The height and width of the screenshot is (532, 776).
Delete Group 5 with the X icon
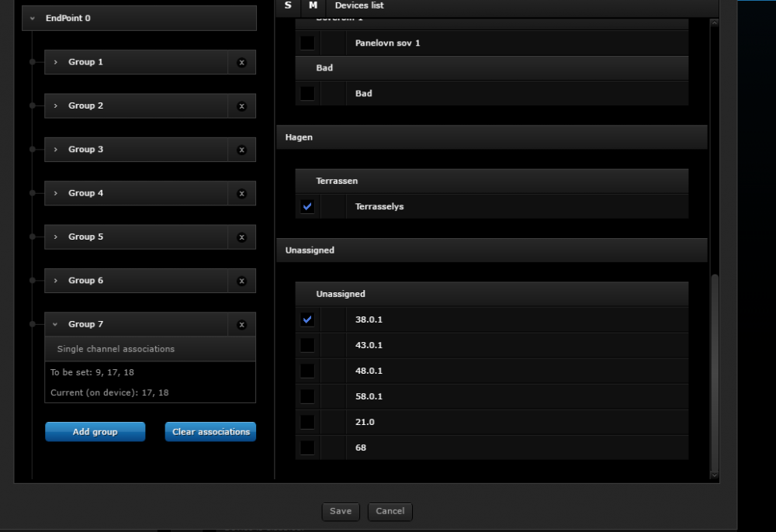241,237
